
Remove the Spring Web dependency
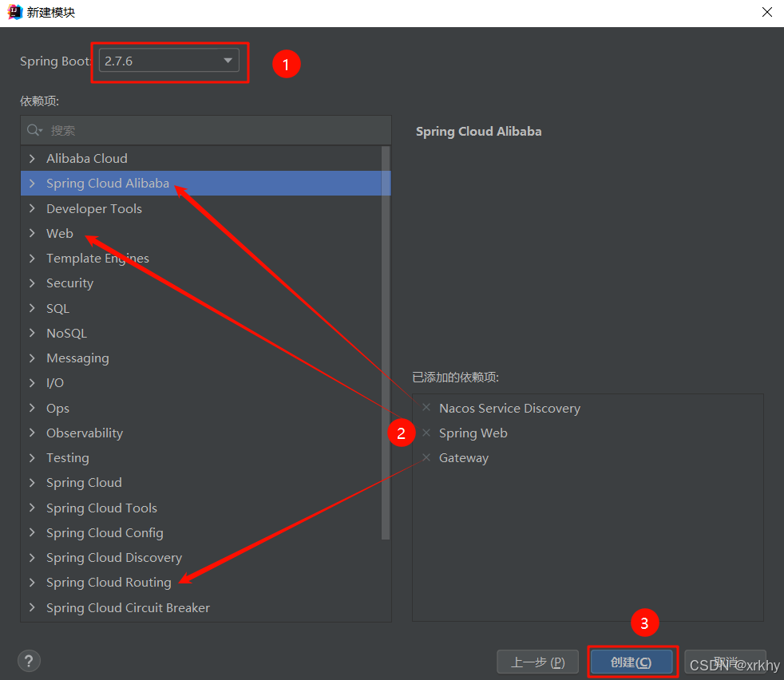426,433
